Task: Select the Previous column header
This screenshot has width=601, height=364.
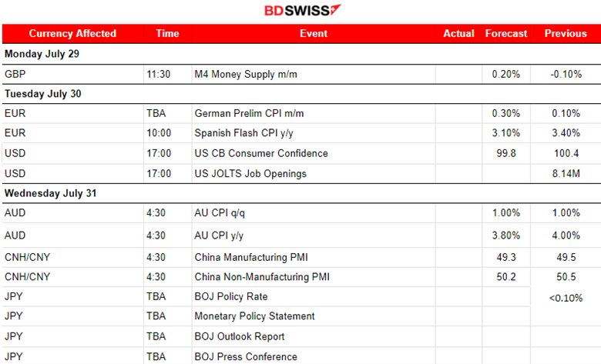Action: [565, 34]
